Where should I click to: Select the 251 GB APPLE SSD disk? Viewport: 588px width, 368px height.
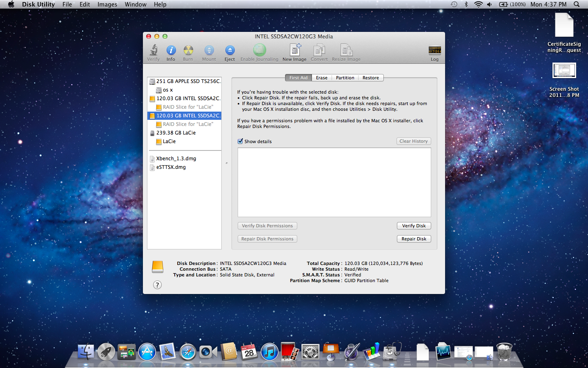click(185, 81)
